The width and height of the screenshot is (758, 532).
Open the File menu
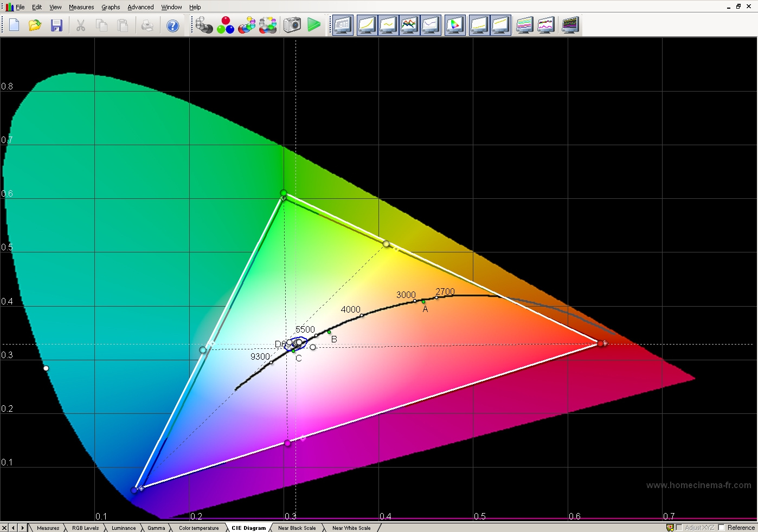click(x=21, y=7)
